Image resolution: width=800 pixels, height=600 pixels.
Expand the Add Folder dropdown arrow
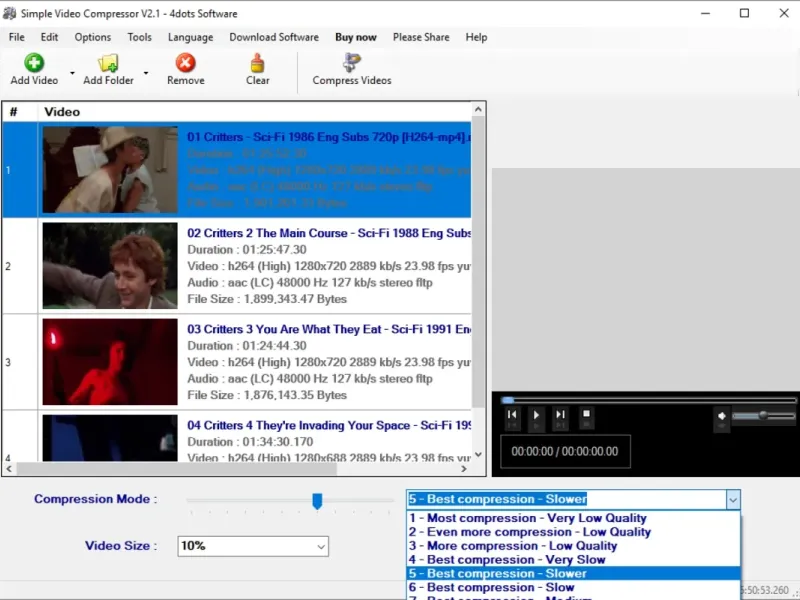coord(146,73)
